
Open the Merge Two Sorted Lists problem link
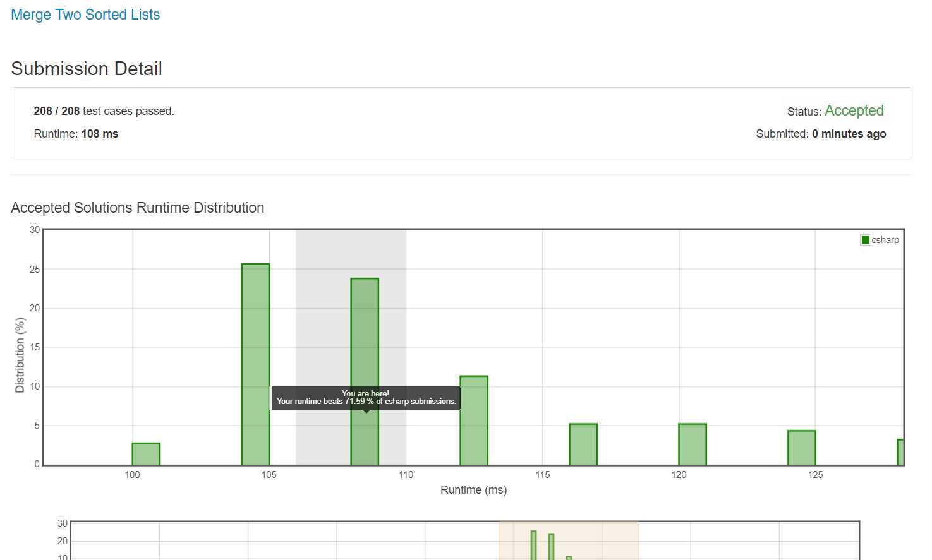click(x=85, y=15)
